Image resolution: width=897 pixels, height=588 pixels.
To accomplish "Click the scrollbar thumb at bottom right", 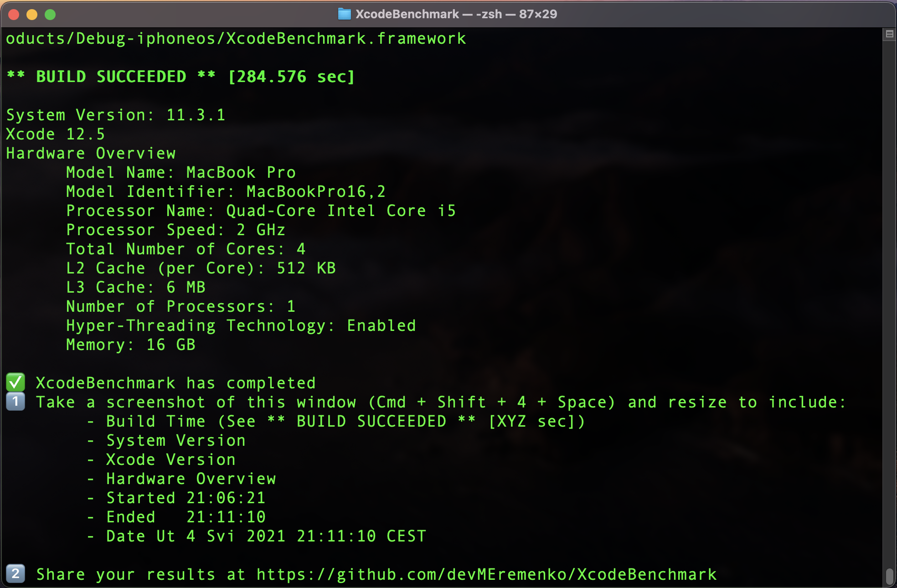I will (889, 576).
